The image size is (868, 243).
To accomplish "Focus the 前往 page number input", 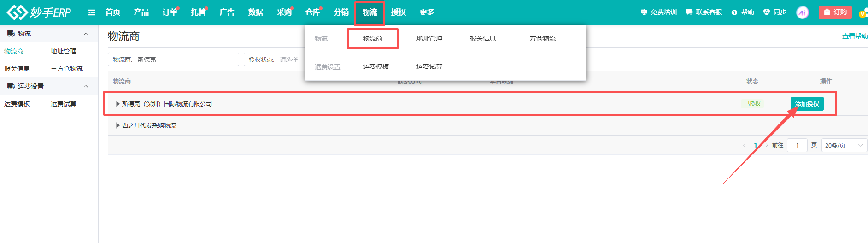I will (798, 145).
